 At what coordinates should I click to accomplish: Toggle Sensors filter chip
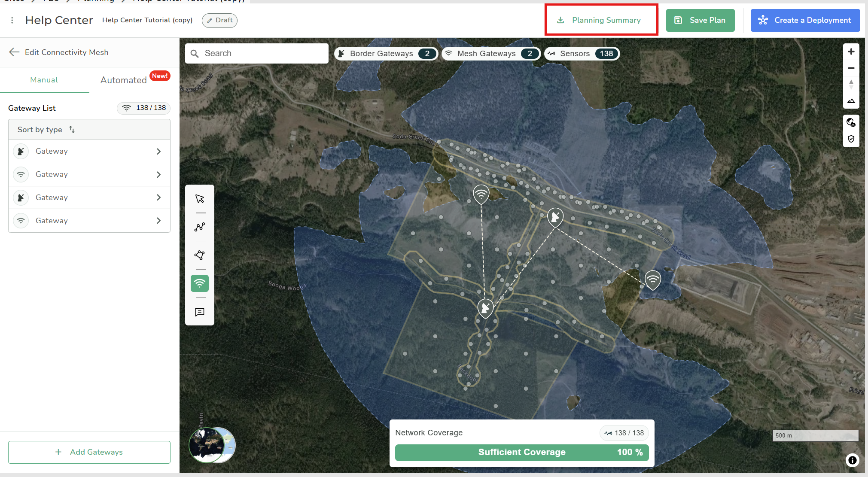[x=582, y=54]
